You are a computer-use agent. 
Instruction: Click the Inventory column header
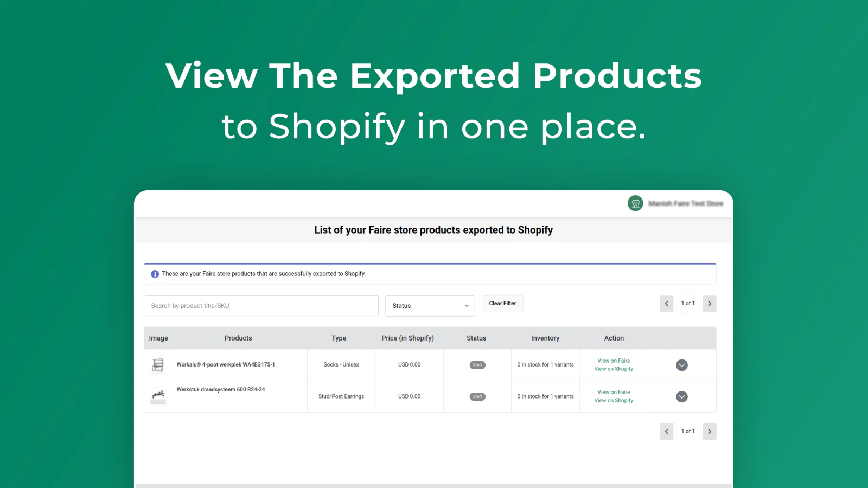(x=545, y=338)
